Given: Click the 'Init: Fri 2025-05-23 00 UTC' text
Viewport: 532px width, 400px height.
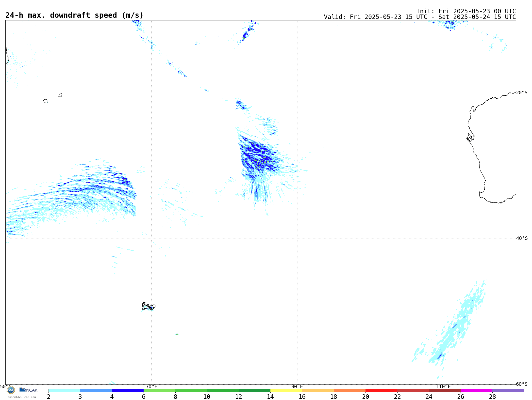Looking at the screenshot, I should pos(466,11).
